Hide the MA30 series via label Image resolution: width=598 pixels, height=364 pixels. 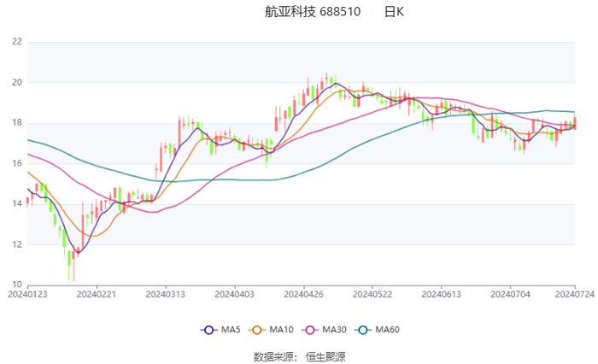335,330
